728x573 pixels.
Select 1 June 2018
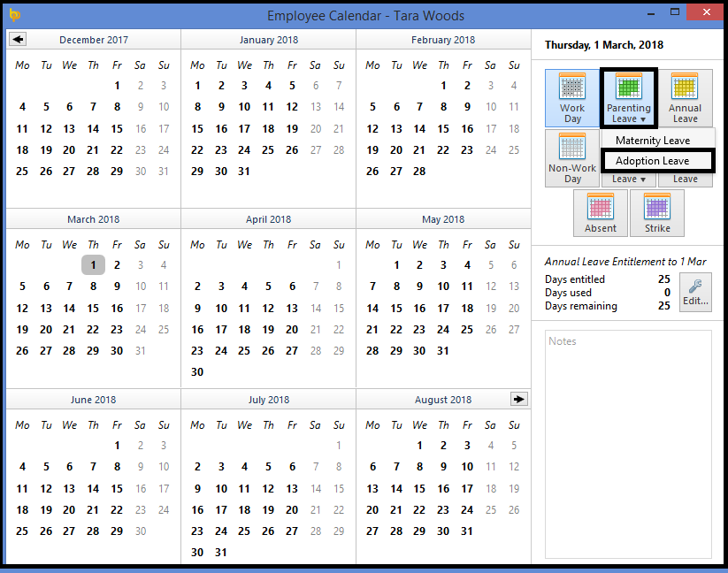click(x=117, y=446)
